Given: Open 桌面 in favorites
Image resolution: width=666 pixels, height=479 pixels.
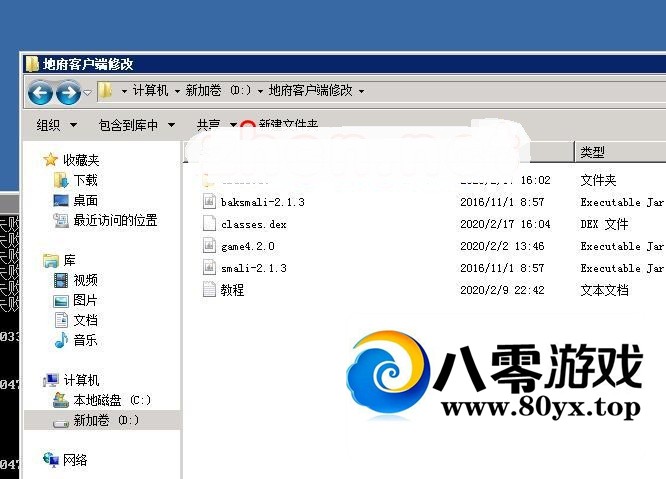Looking at the screenshot, I should click(85, 200).
